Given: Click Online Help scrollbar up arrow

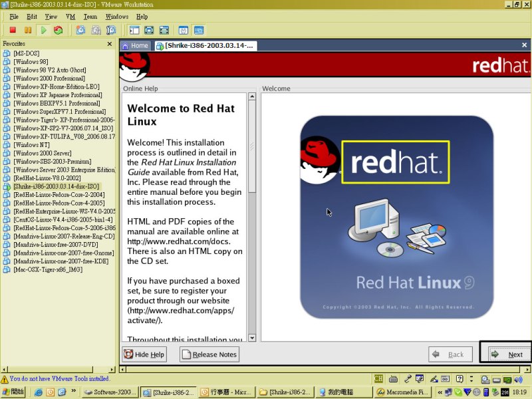Looking at the screenshot, I should 252,96.
